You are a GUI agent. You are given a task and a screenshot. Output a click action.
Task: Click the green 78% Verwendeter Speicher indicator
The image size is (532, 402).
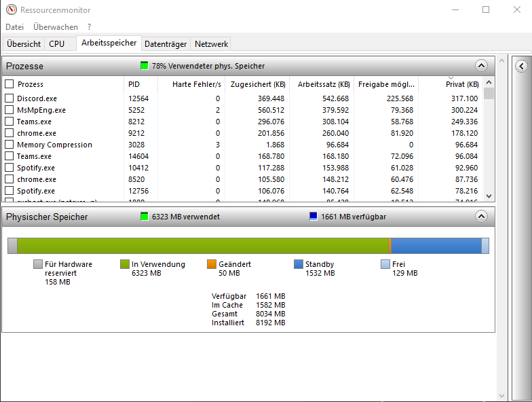pos(144,65)
